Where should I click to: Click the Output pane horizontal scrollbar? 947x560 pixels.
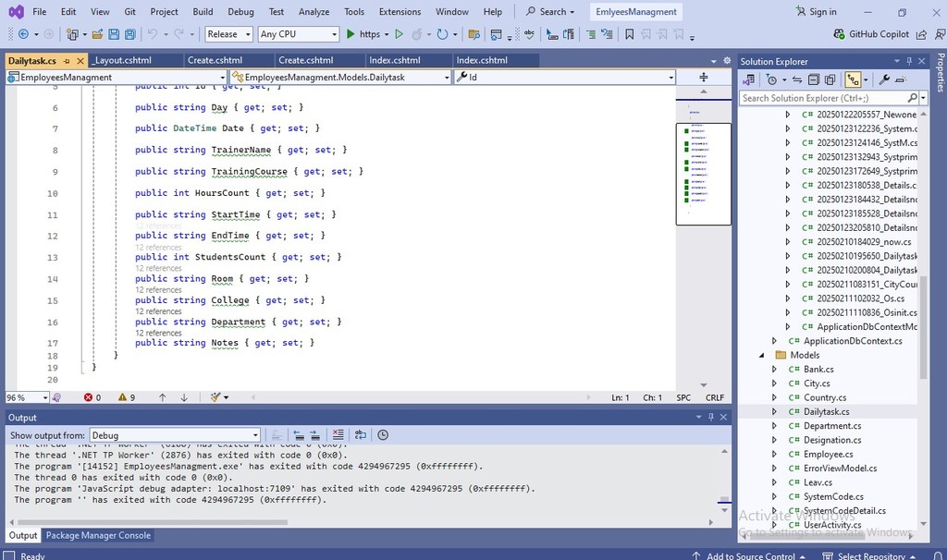[x=153, y=522]
